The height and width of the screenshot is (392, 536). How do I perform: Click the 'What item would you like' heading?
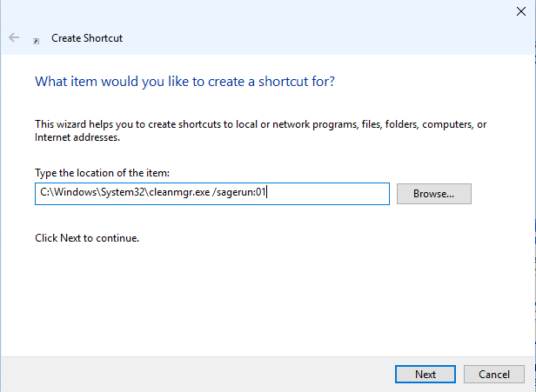click(184, 82)
